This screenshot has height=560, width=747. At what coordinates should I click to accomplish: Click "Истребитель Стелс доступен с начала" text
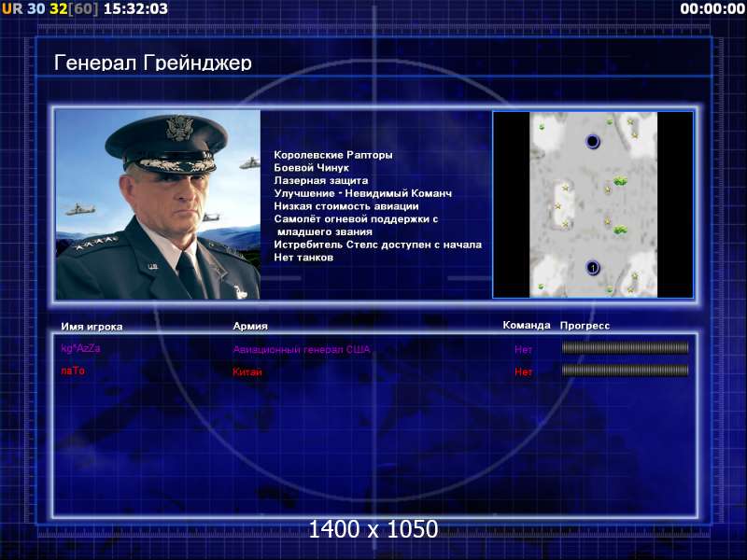378,245
